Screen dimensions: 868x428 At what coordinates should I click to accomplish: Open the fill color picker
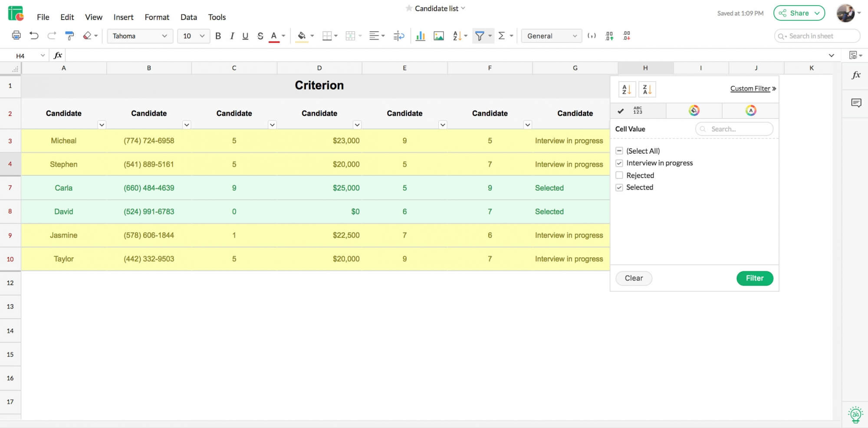click(x=312, y=36)
